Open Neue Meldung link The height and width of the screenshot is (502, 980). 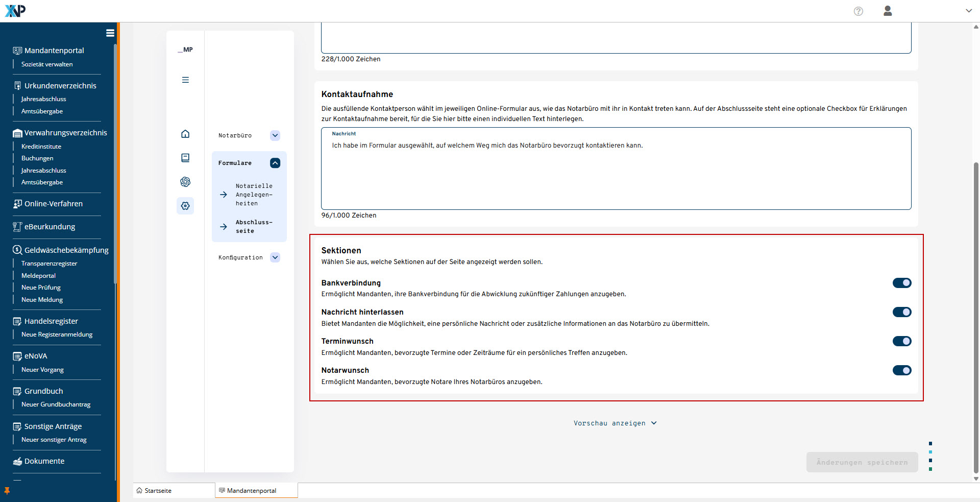(42, 300)
